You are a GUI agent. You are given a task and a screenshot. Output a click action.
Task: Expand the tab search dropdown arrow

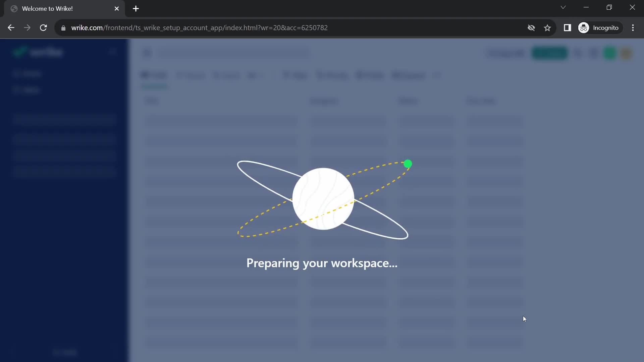[563, 7]
